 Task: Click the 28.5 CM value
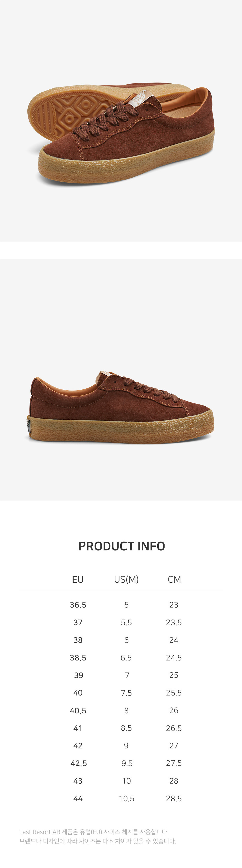[174, 799]
